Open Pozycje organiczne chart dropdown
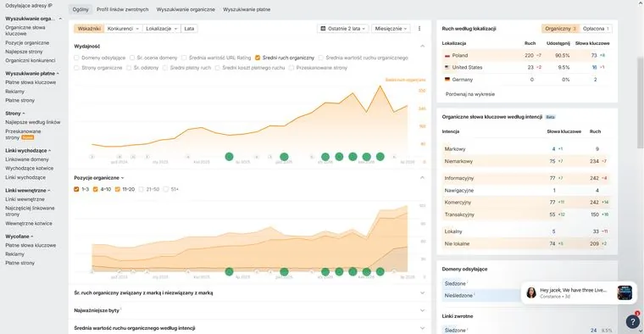 click(x=99, y=178)
